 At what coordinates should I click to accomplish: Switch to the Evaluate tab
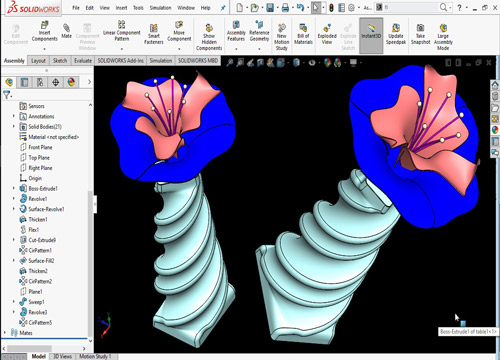[x=83, y=61]
